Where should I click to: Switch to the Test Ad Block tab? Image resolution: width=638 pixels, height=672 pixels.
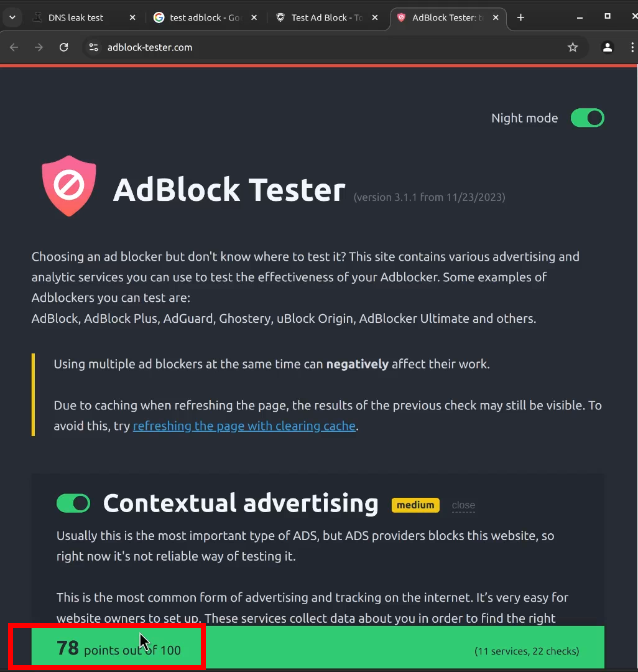coord(326,17)
